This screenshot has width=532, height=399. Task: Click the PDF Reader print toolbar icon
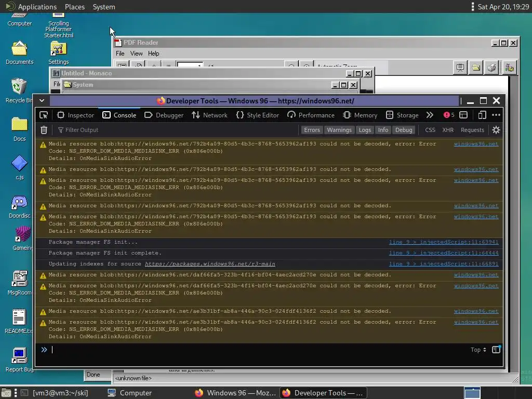pos(491,68)
